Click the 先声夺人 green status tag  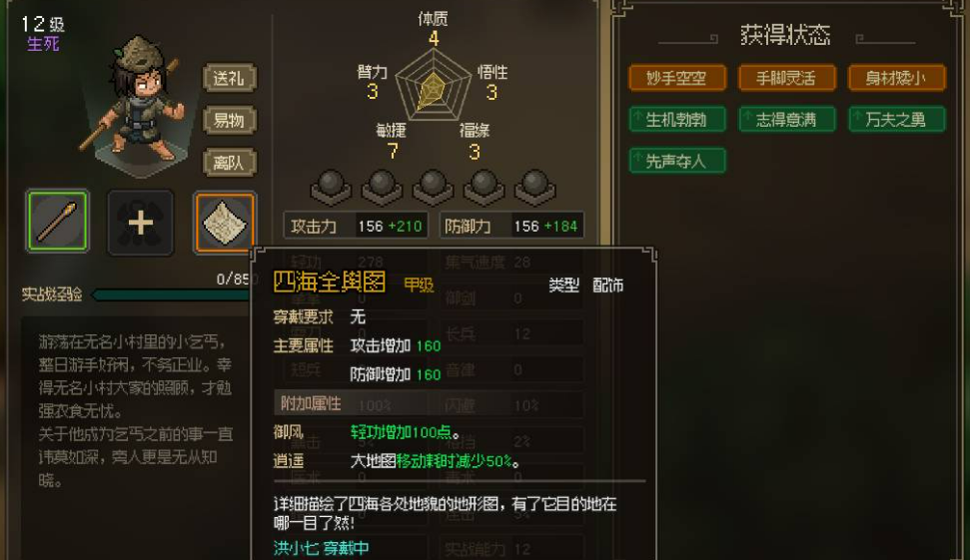tap(676, 161)
